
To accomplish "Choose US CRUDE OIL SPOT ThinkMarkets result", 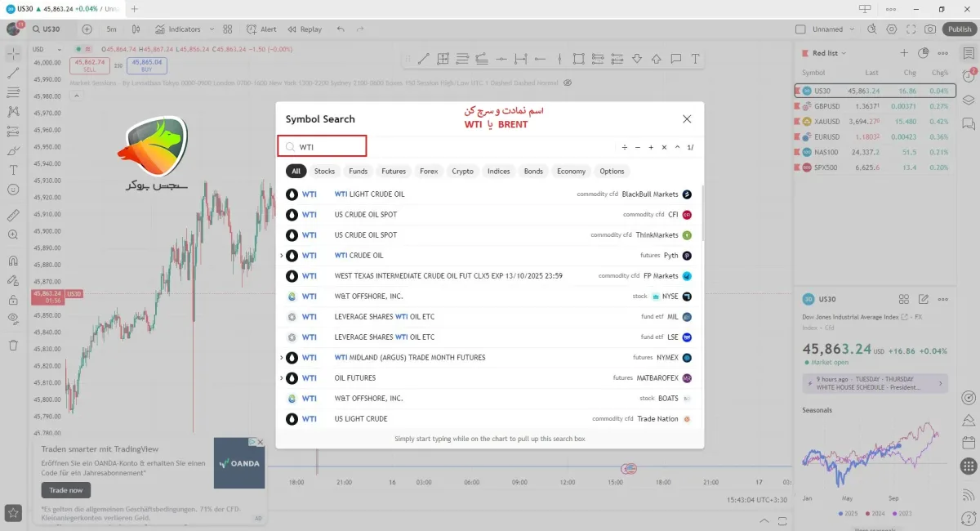I will click(x=489, y=235).
